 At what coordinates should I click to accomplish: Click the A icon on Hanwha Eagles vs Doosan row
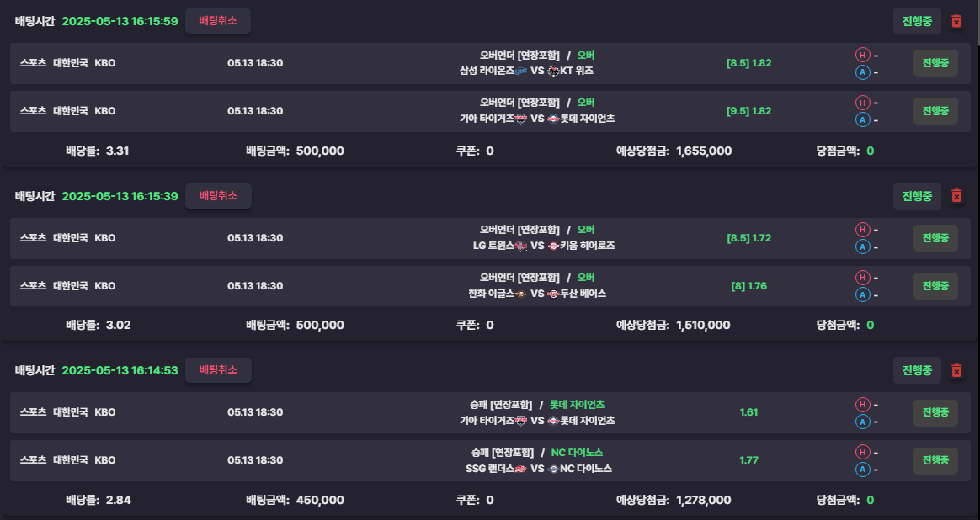pyautogui.click(x=862, y=294)
